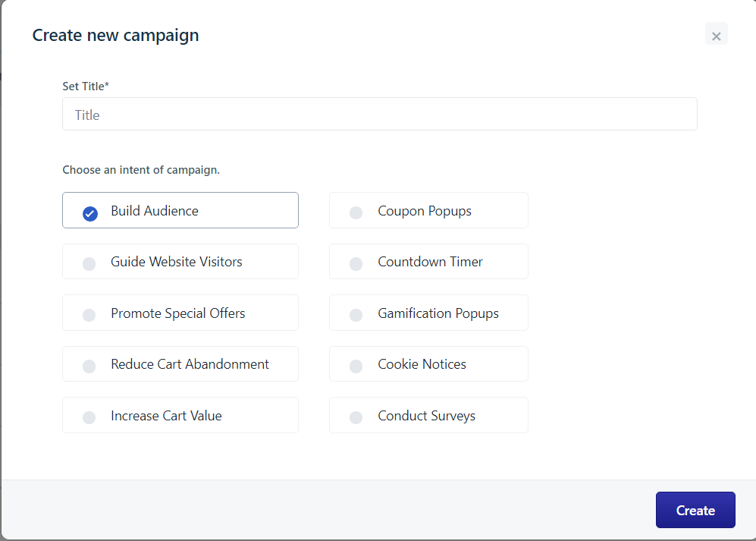Viewport: 756px width, 541px height.
Task: Click the 'Create new campaign' heading
Action: coord(116,36)
